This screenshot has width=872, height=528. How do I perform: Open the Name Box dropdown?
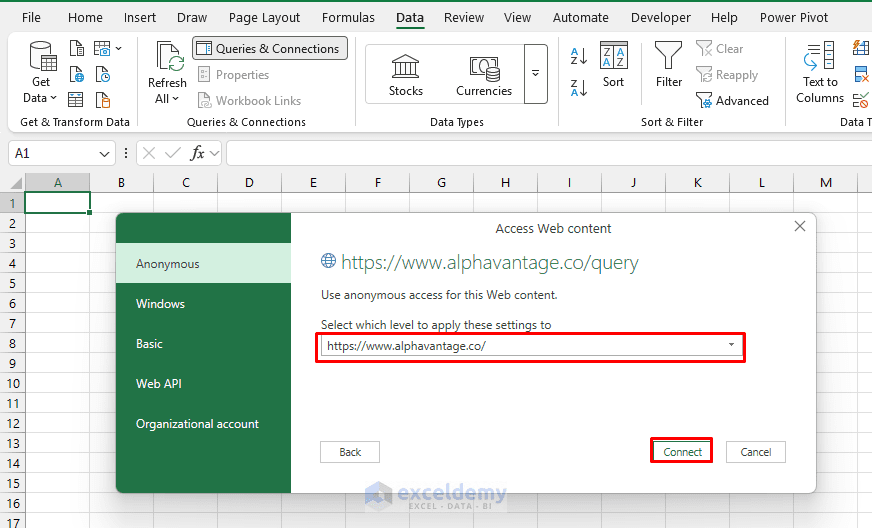pyautogui.click(x=104, y=154)
